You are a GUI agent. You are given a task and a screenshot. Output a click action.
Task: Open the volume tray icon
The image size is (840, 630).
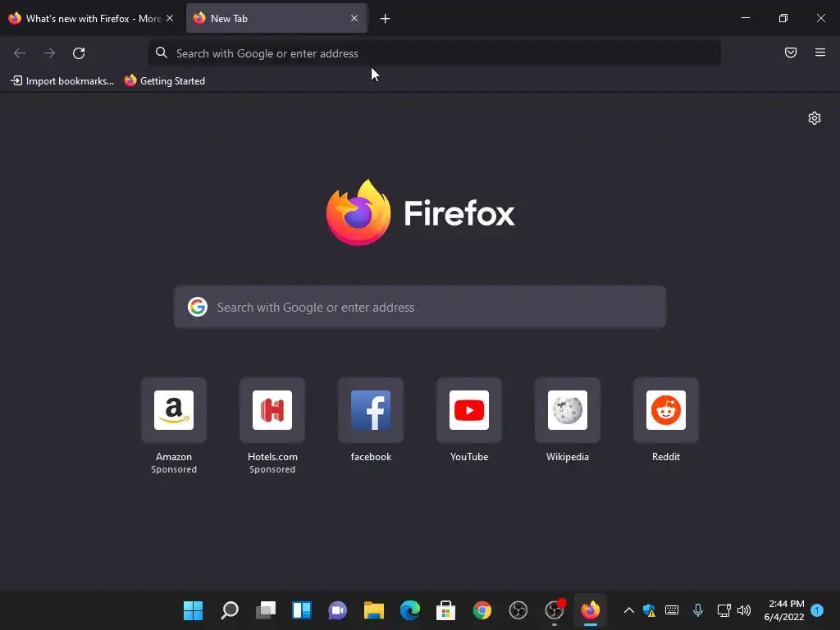pyautogui.click(x=744, y=610)
